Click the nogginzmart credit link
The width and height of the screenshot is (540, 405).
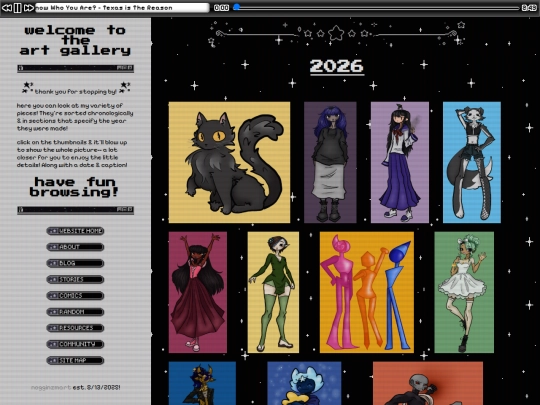51,387
